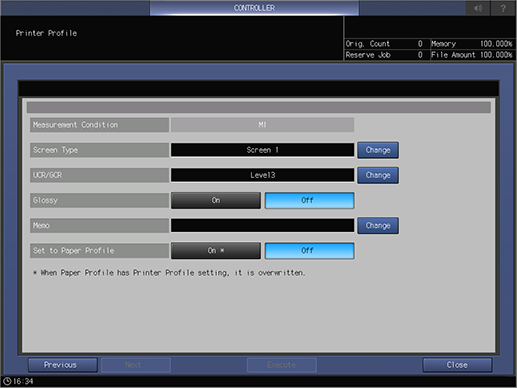Click the 16:34 time display
Image resolution: width=517 pixels, height=388 pixels.
click(x=23, y=381)
